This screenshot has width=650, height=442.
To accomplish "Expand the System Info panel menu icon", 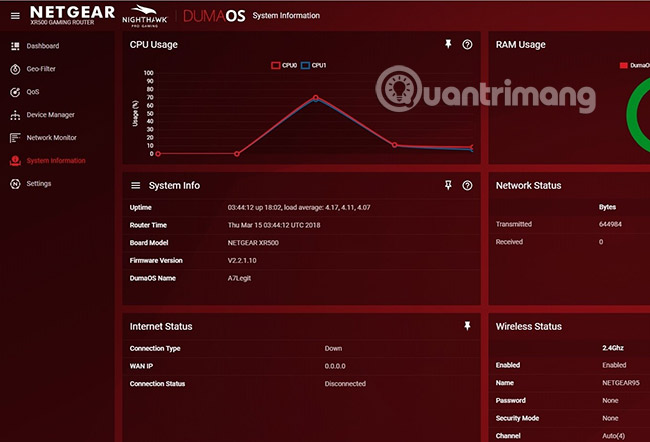I will (x=136, y=185).
